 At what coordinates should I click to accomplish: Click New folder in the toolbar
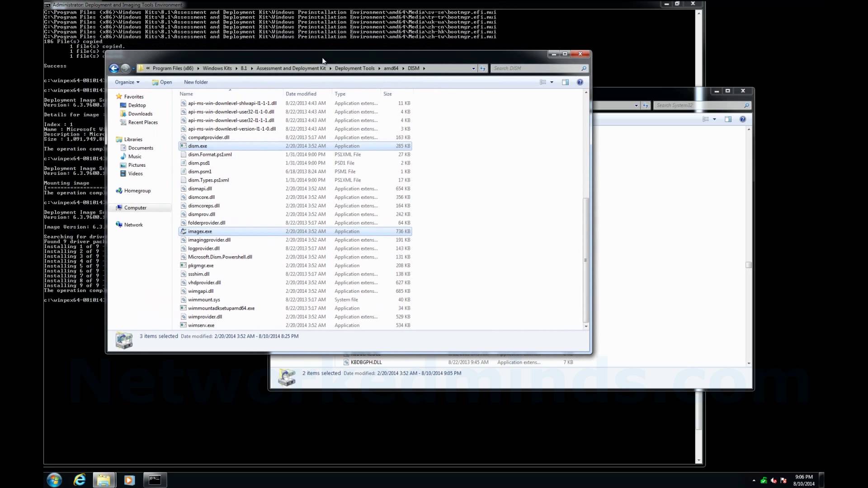196,82
